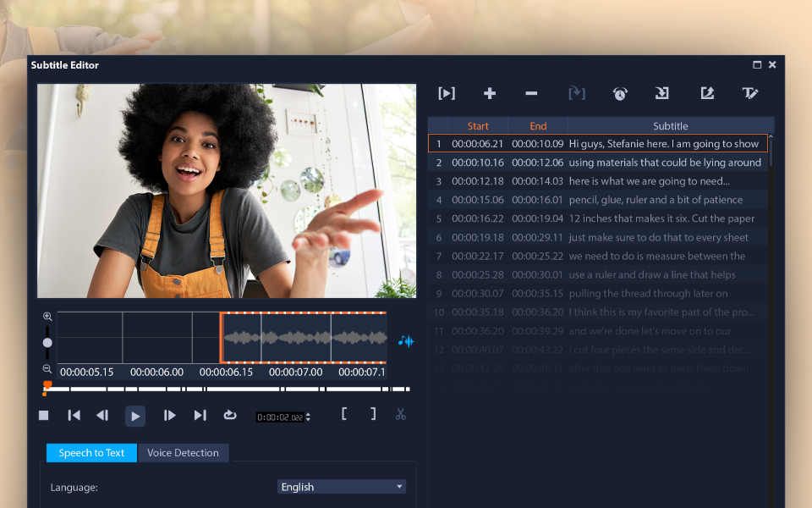Click the subtitle duration timer icon

(x=620, y=93)
